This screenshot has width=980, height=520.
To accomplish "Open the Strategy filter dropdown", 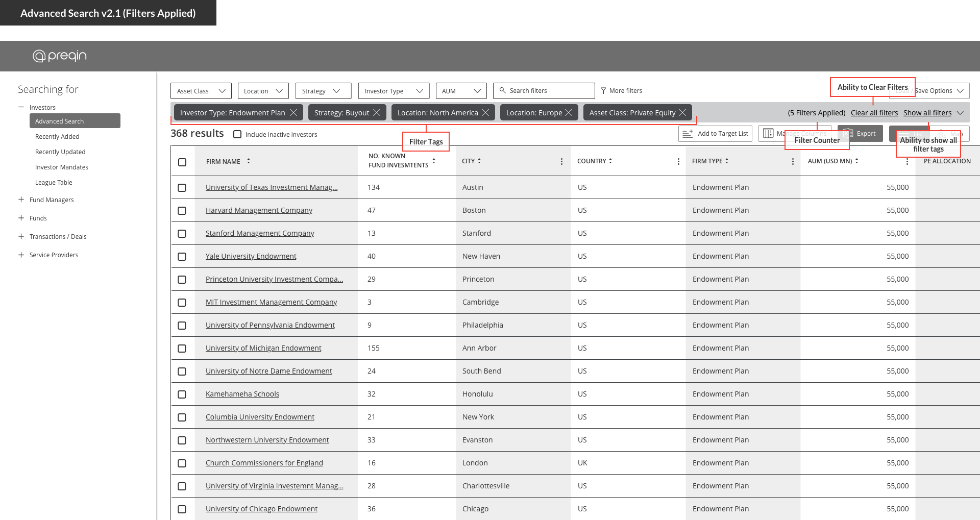I will 323,91.
